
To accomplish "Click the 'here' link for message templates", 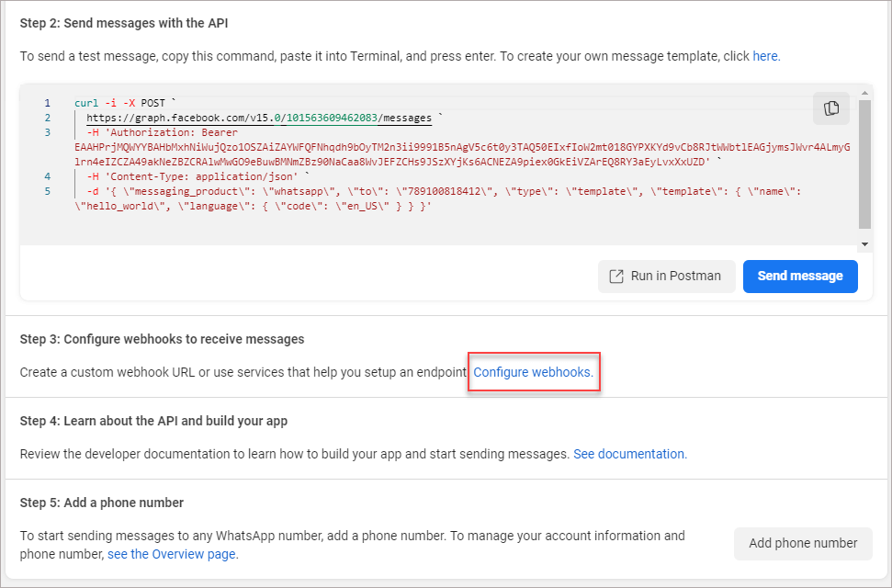I will coord(766,56).
